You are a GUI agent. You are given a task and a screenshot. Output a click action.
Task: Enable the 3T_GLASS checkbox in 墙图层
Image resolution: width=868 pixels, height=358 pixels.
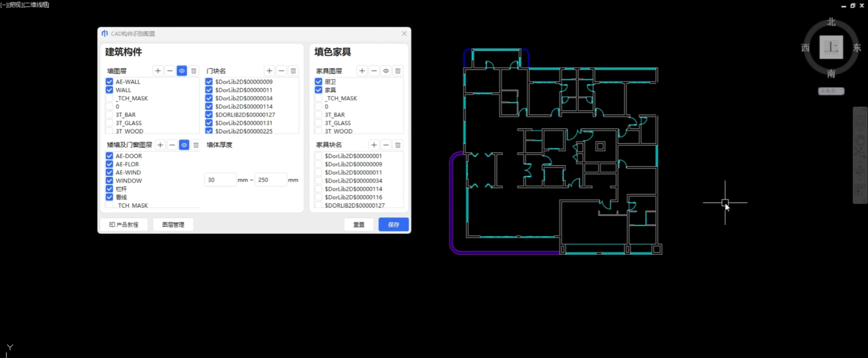tap(110, 123)
